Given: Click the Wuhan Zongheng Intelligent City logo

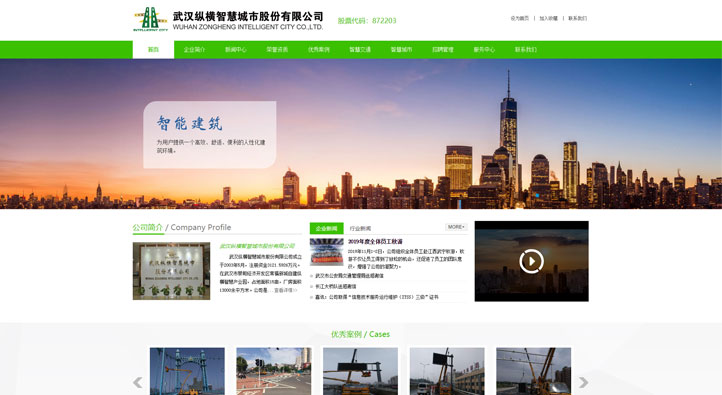Looking at the screenshot, I should pyautogui.click(x=228, y=20).
